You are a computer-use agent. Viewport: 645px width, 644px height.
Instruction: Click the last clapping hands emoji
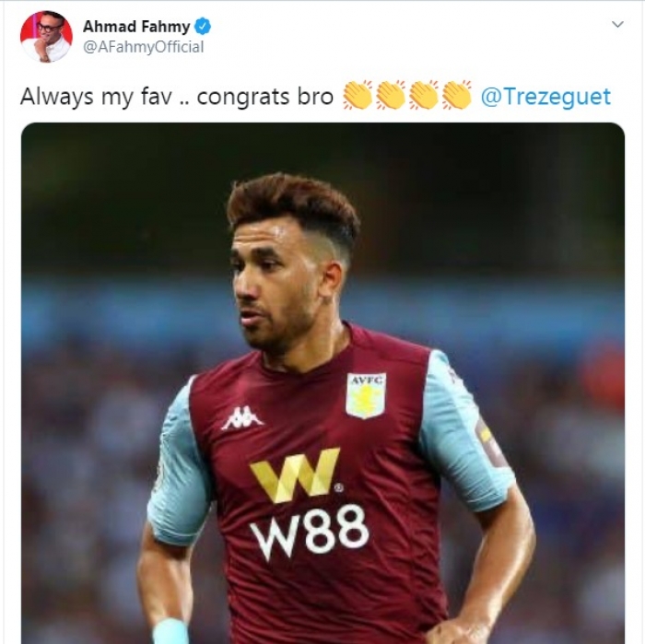457,96
